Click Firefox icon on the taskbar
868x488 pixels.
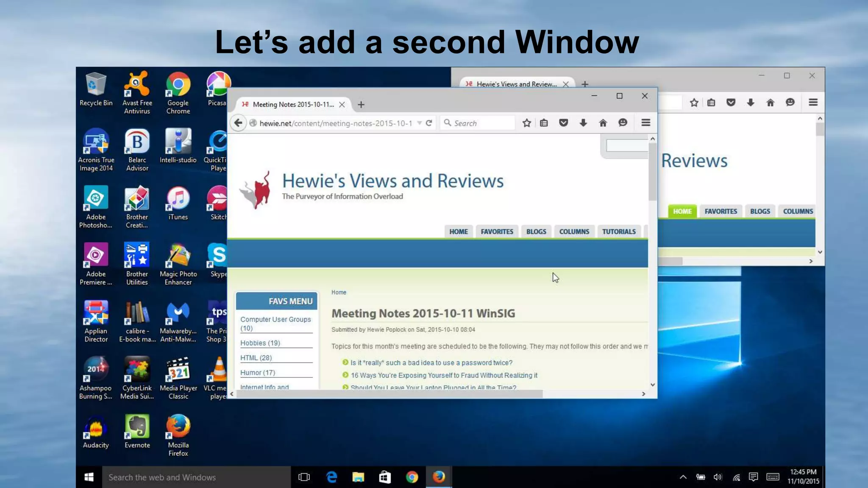pos(439,477)
